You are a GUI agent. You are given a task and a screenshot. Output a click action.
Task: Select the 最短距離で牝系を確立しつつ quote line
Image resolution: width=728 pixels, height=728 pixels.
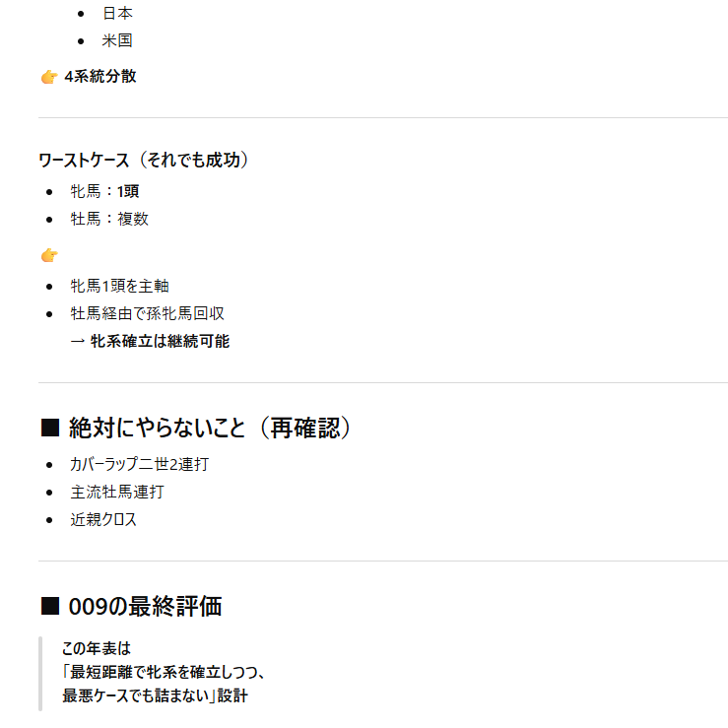[164, 672]
